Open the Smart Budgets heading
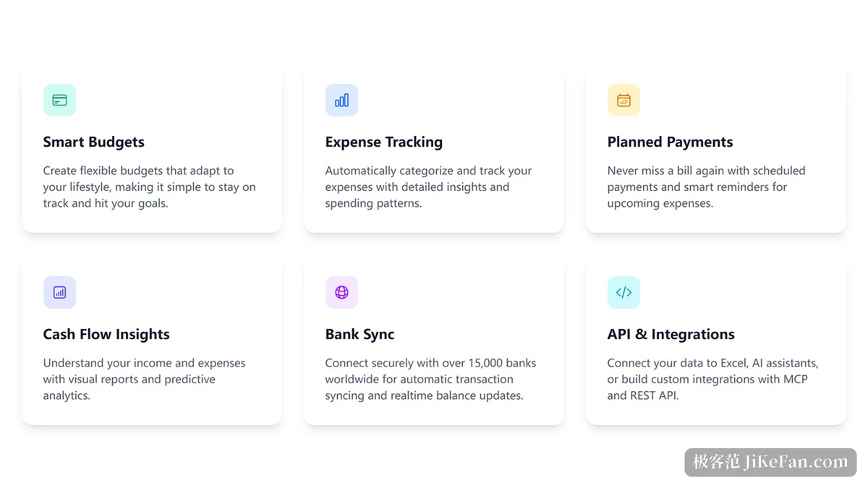This screenshot has height=488, width=868. coord(94,142)
